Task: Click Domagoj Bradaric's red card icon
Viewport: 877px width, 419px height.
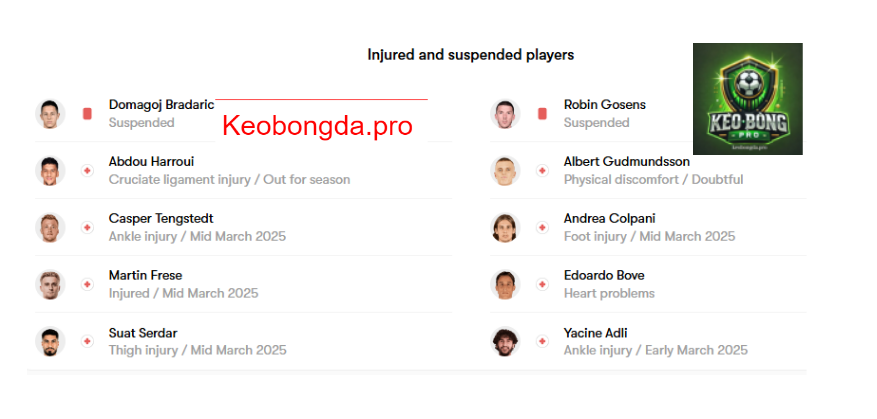Action: pos(87,114)
